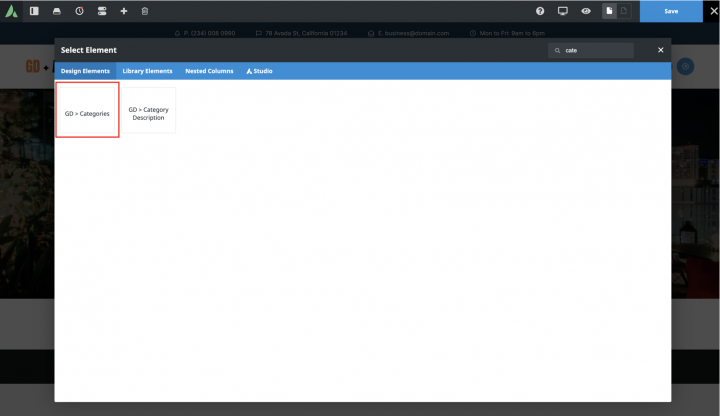This screenshot has height=416, width=720.
Task: Choose the GD > Category Description element
Action: coord(148,110)
